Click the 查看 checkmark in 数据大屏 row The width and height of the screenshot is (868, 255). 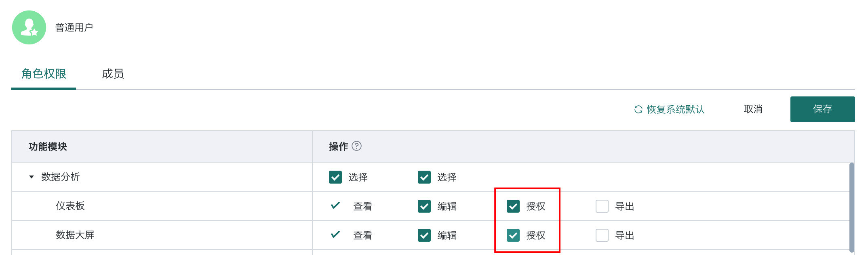point(335,234)
